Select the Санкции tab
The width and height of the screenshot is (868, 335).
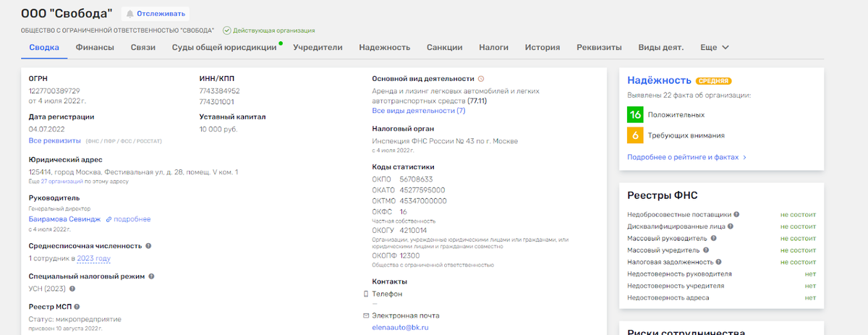tap(444, 48)
